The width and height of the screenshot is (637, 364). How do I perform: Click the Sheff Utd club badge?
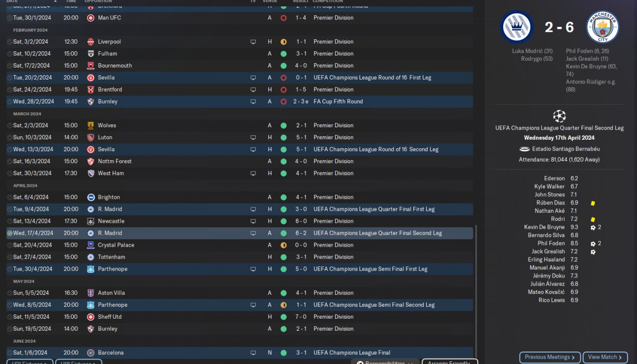click(x=91, y=317)
